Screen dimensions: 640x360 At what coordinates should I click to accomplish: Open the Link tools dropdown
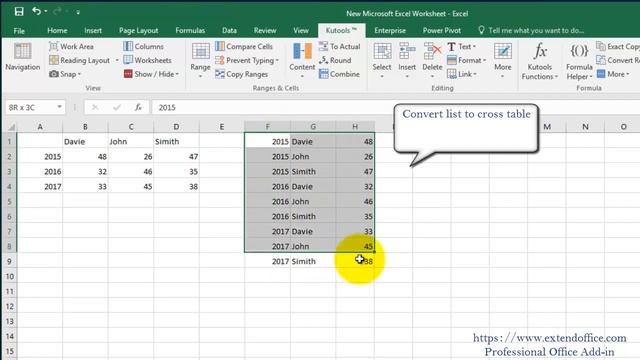point(462,74)
